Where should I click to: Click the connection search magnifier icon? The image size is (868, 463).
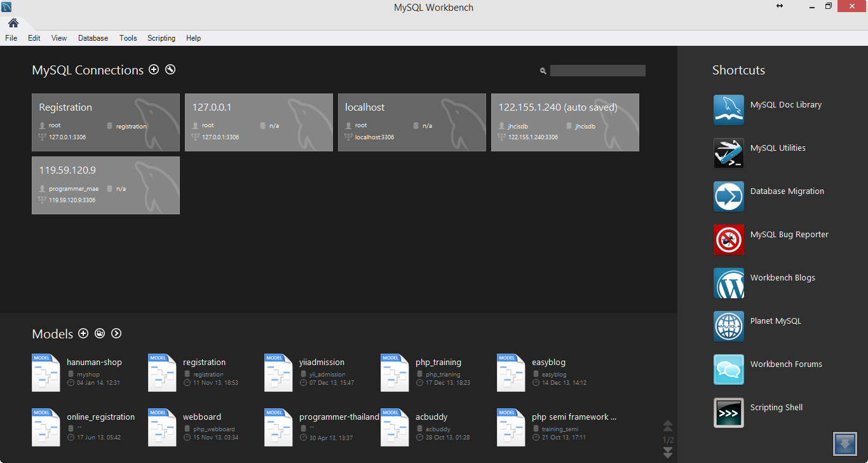tap(543, 71)
